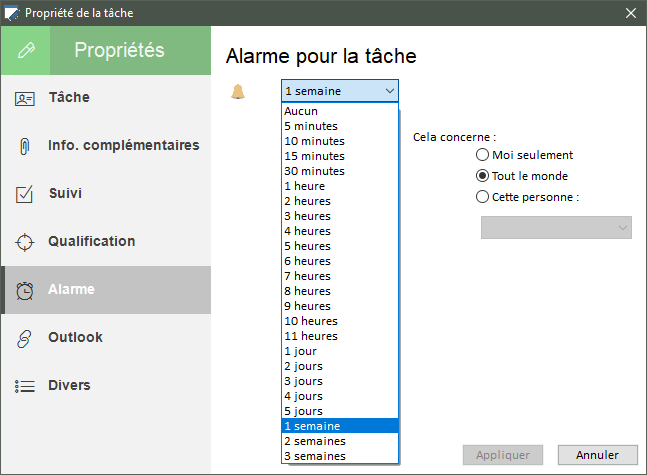This screenshot has width=647, height=475.
Task: Click the Alarme clock icon
Action: click(x=25, y=291)
